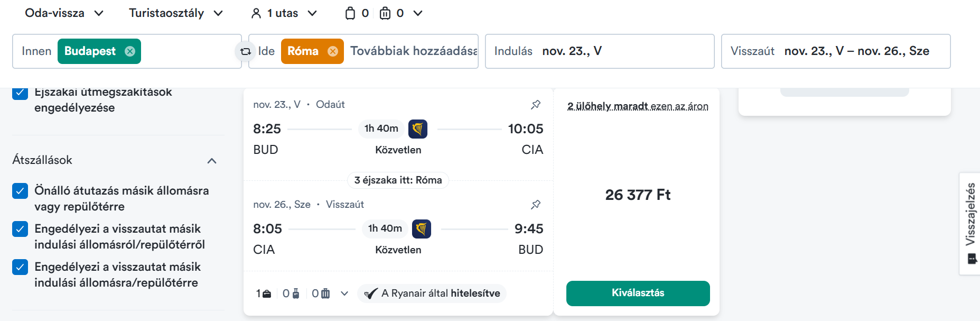Click the Ryanair logo on outbound flight

pyautogui.click(x=418, y=129)
